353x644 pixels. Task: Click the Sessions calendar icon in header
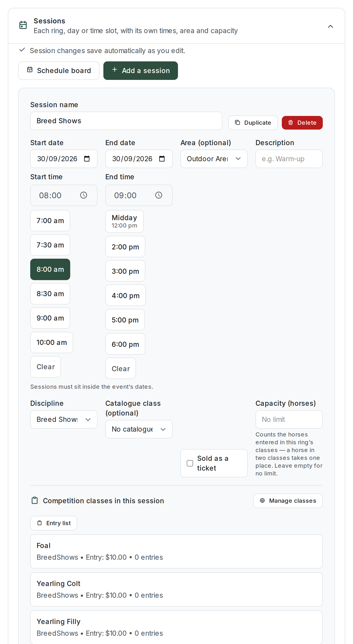tap(23, 25)
